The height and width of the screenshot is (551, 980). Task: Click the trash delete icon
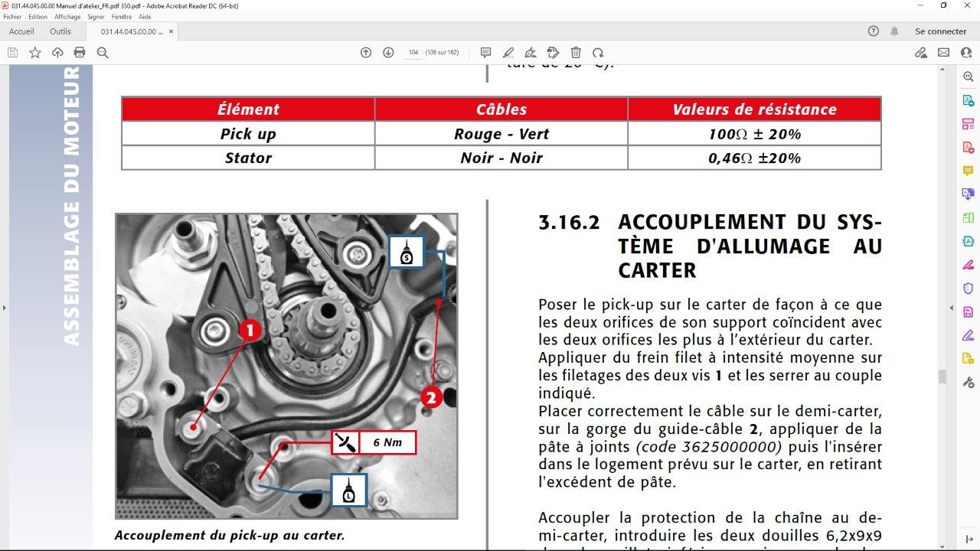click(576, 53)
